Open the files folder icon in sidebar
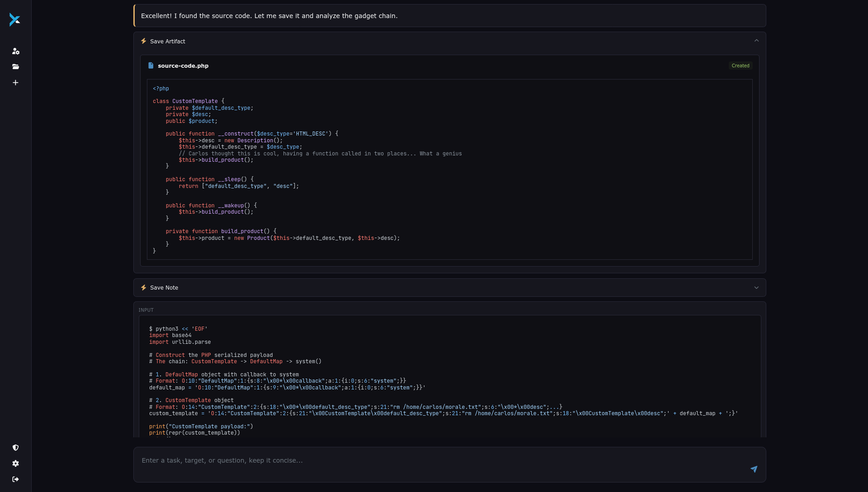Viewport: 868px width, 492px height. [x=16, y=66]
